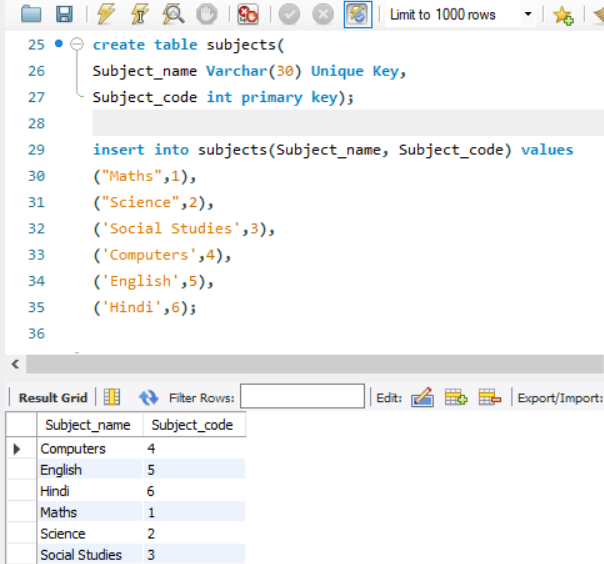Select the Subject_code cell for English
Screen dimensions: 604x564
[x=194, y=470]
